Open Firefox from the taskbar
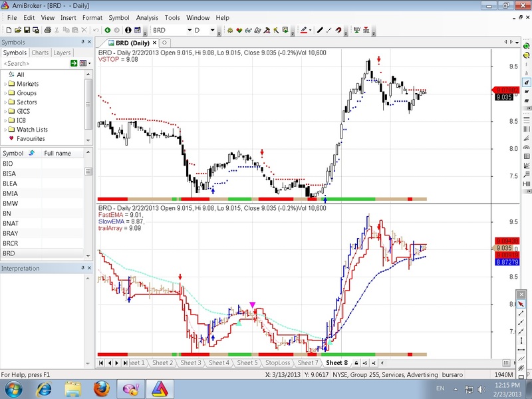 (x=102, y=389)
